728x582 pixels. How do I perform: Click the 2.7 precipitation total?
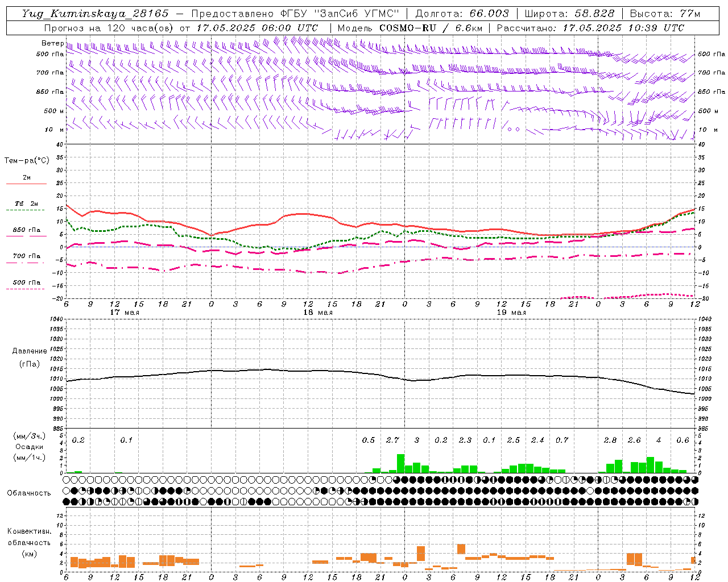pos(392,440)
